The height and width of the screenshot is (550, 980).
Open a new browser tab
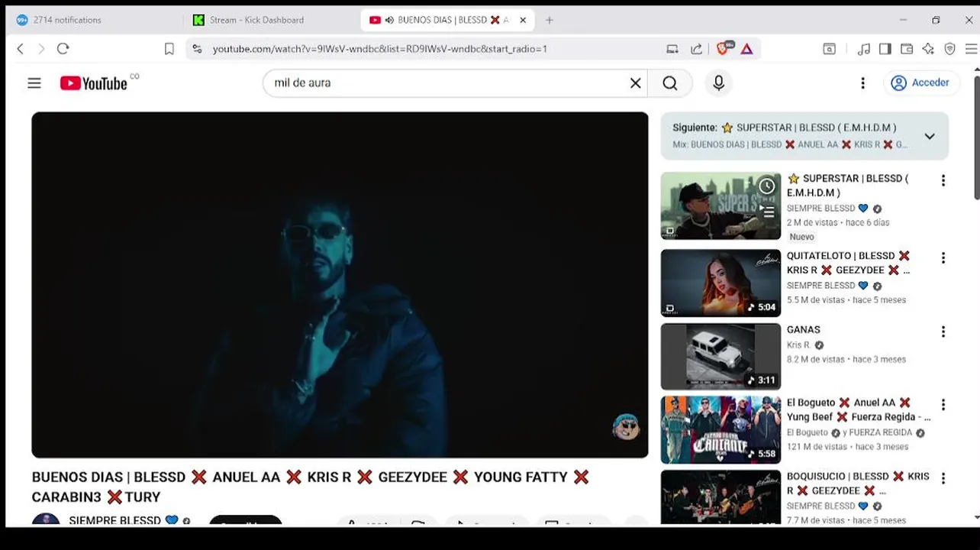click(x=549, y=20)
